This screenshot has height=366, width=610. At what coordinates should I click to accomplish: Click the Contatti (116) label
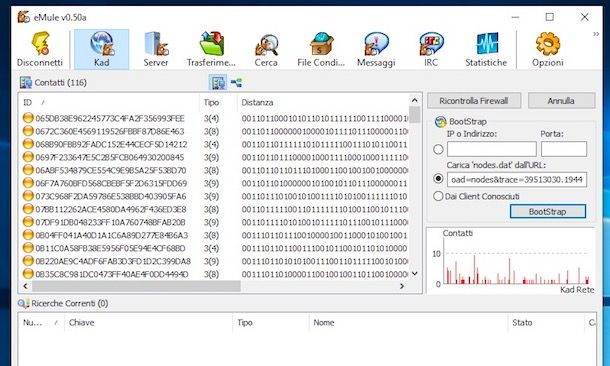(61, 82)
